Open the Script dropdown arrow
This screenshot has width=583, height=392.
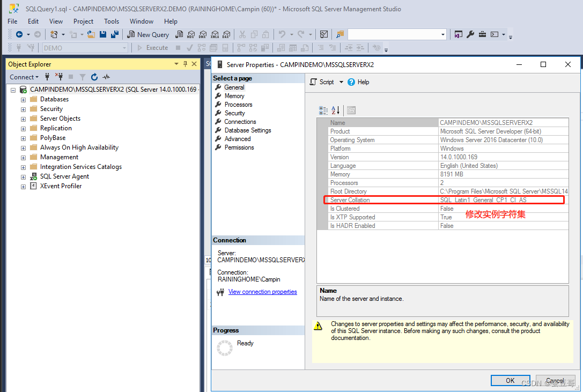tap(341, 82)
